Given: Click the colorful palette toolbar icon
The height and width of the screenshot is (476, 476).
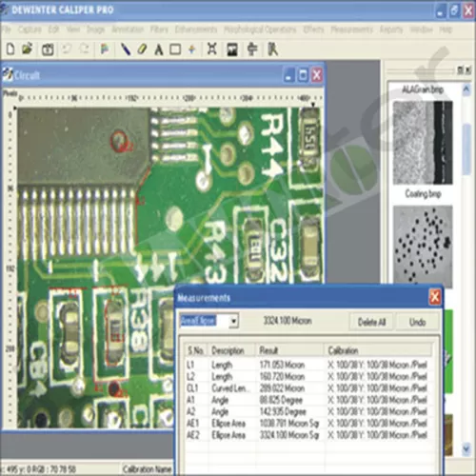Looking at the screenshot, I should coord(105,50).
